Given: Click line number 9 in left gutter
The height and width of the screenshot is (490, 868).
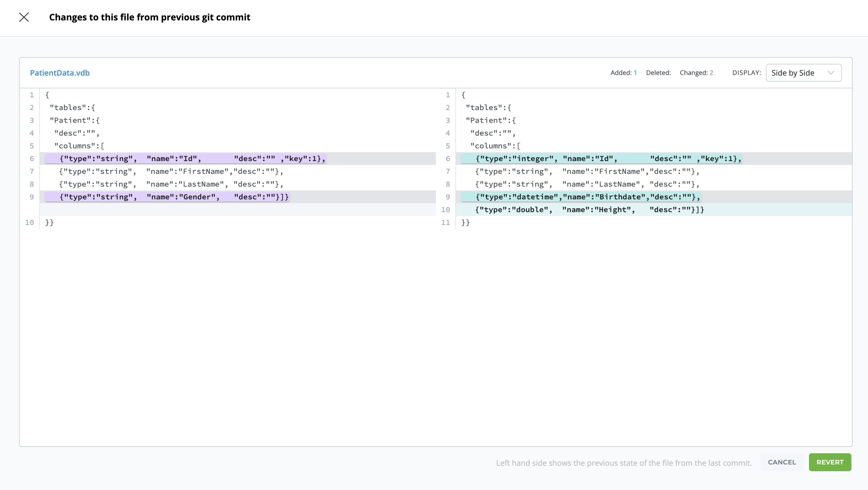Looking at the screenshot, I should coord(32,197).
